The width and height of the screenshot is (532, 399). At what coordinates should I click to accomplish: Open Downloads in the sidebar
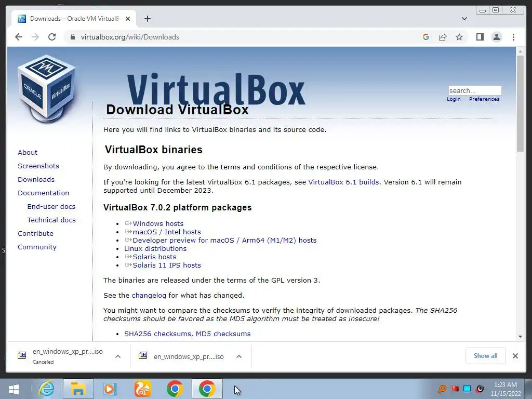[36, 179]
